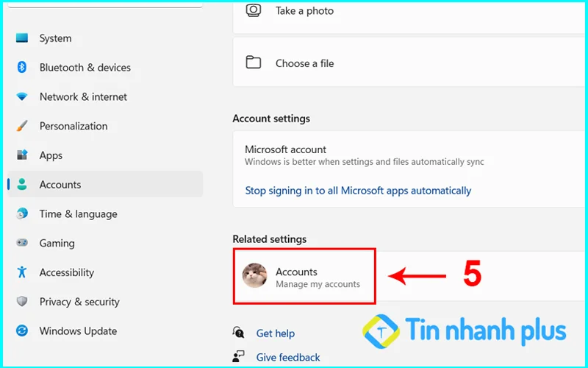Click the Windows Update sync icon
Viewport: 588px width, 368px height.
click(x=22, y=330)
